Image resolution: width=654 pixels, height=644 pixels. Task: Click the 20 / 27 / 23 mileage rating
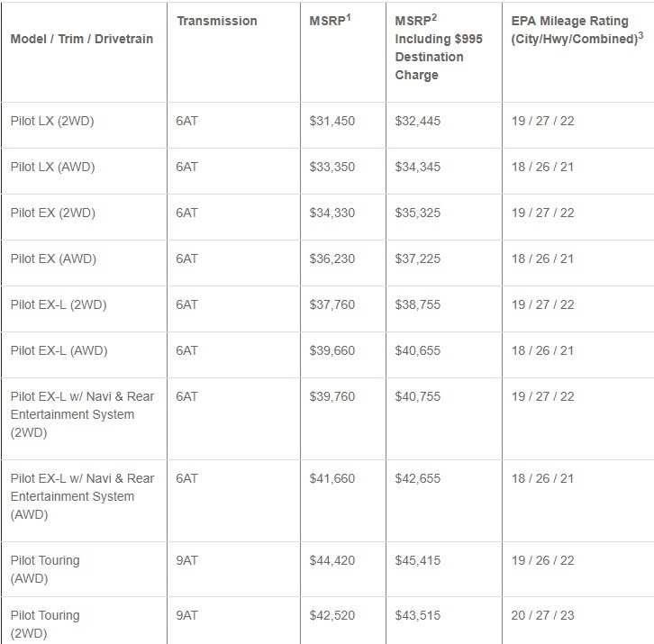pos(541,615)
